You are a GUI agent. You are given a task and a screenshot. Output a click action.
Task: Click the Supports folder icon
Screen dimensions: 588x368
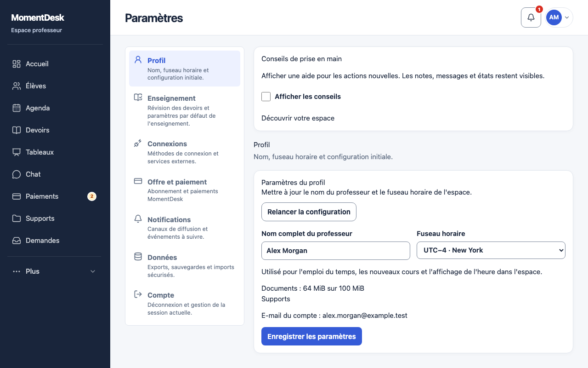(x=17, y=218)
